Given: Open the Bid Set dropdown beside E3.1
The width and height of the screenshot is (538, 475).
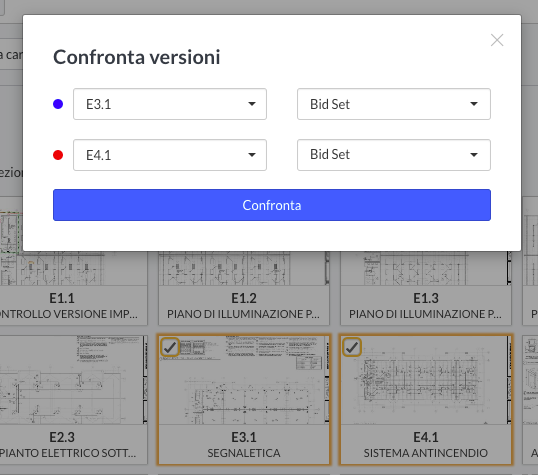Looking at the screenshot, I should pyautogui.click(x=394, y=104).
